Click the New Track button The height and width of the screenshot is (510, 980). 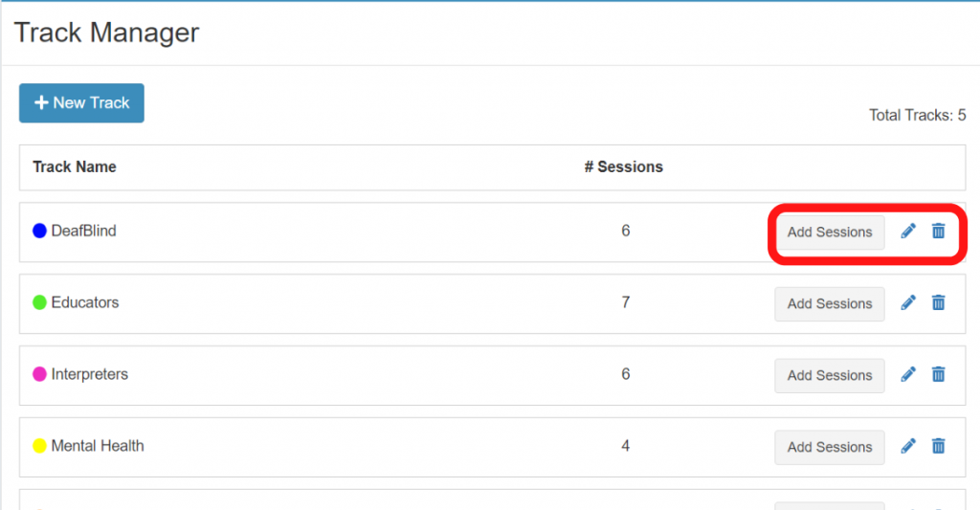click(81, 103)
